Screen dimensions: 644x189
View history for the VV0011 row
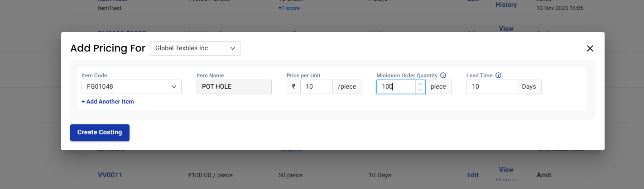click(x=506, y=170)
